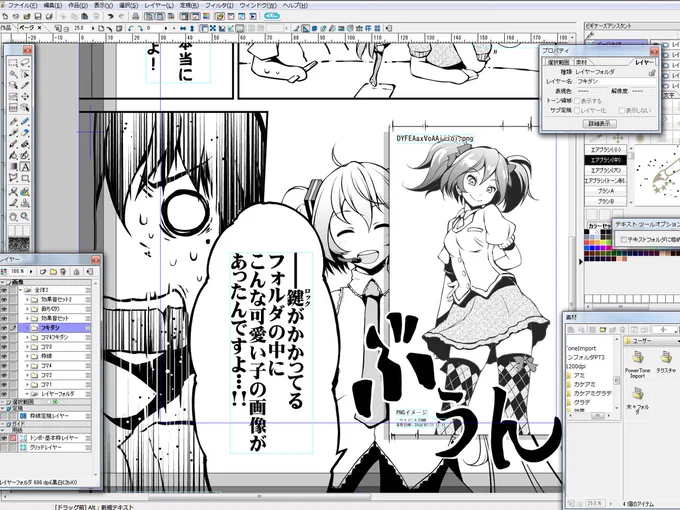Create a new layer in the Layers panel

(x=43, y=271)
